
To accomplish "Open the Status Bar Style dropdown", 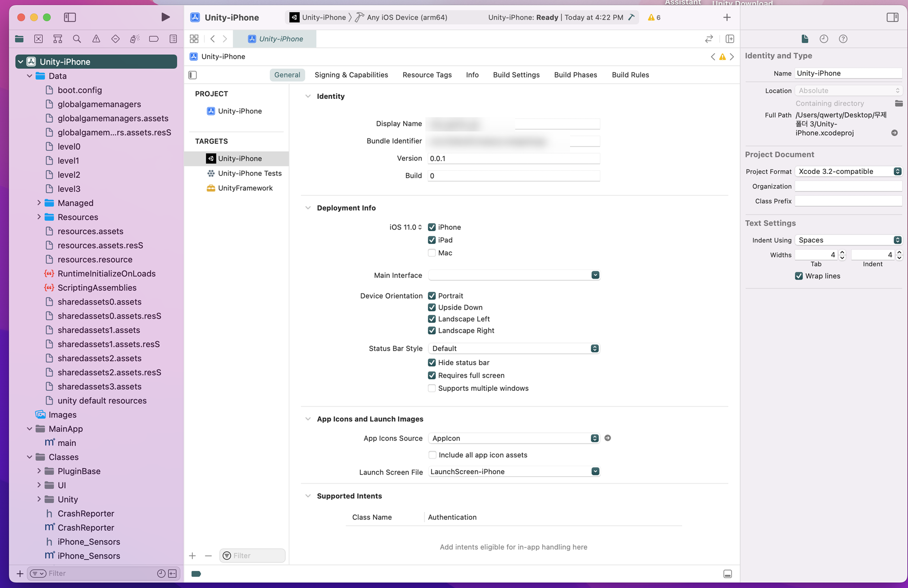I will click(x=513, y=348).
